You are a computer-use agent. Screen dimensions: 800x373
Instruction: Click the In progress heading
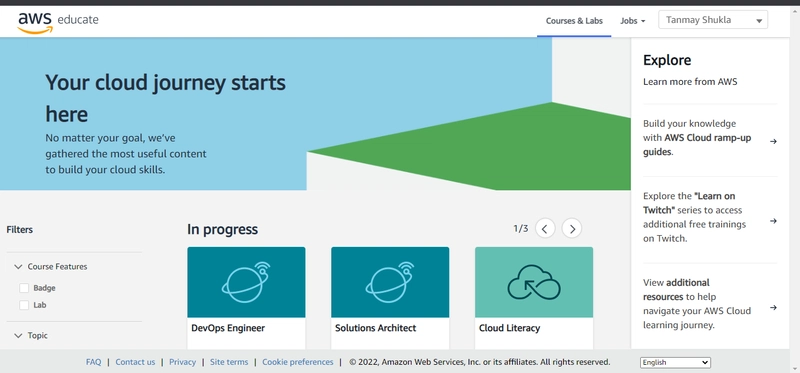pyautogui.click(x=222, y=230)
